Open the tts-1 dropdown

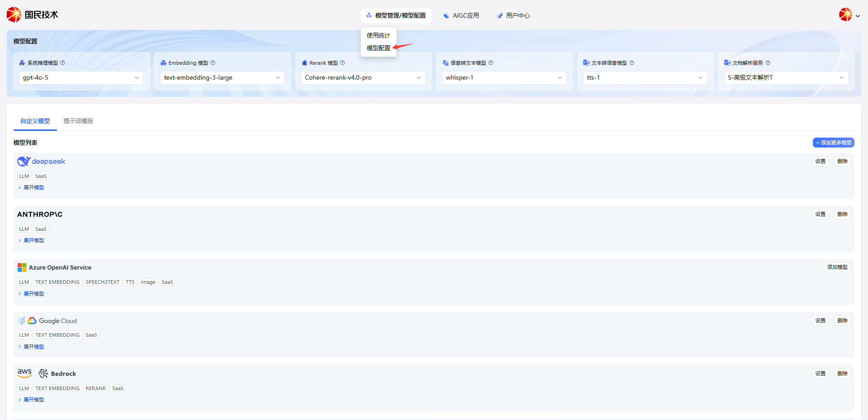point(646,78)
